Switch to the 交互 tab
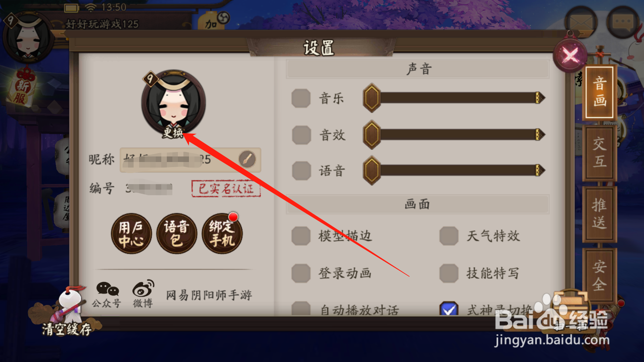Screen dimensions: 644x362 click(599, 153)
